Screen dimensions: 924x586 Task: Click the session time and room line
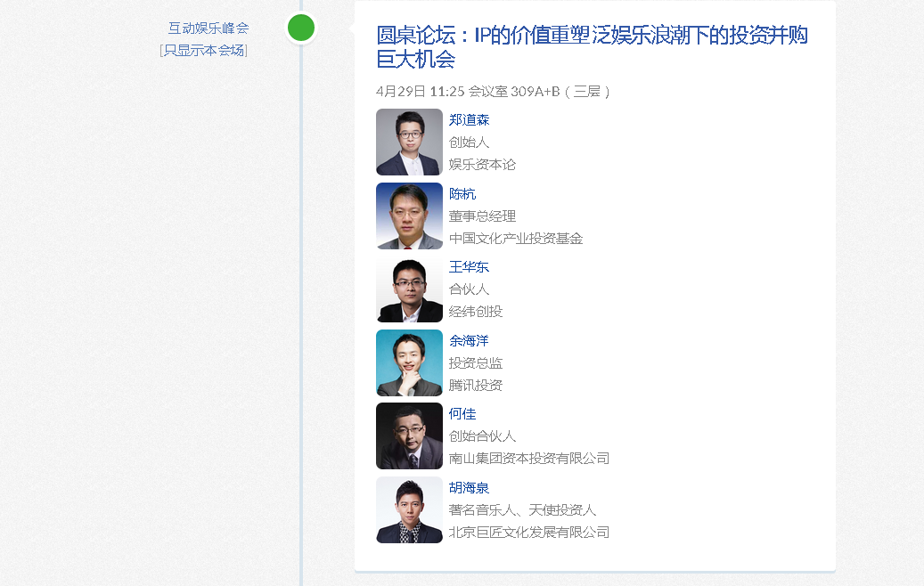[495, 92]
